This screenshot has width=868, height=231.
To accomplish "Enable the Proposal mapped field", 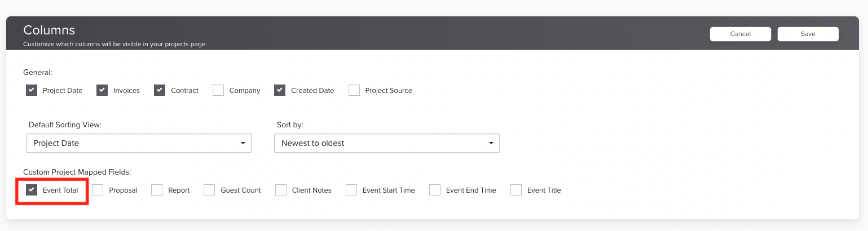I will tap(98, 190).
